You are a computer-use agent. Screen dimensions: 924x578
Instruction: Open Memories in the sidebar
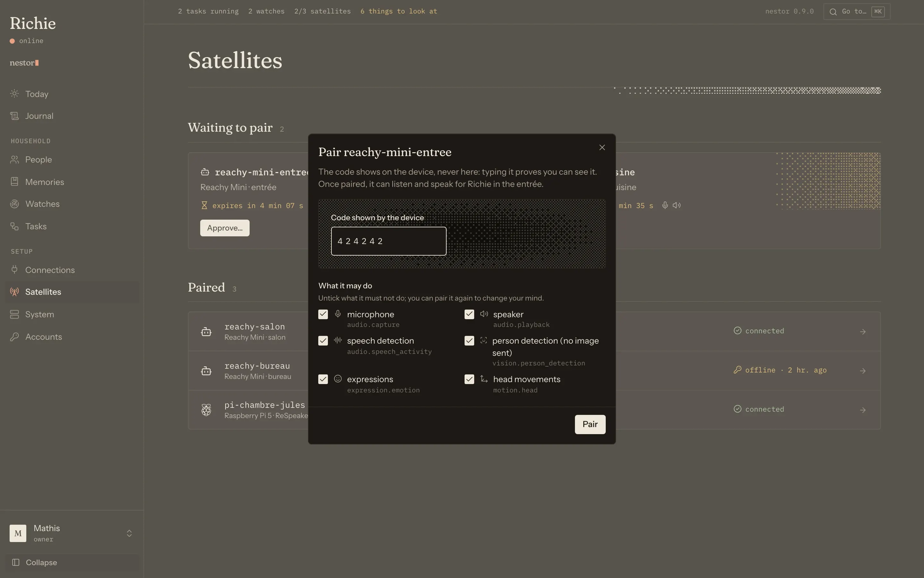click(x=72, y=182)
